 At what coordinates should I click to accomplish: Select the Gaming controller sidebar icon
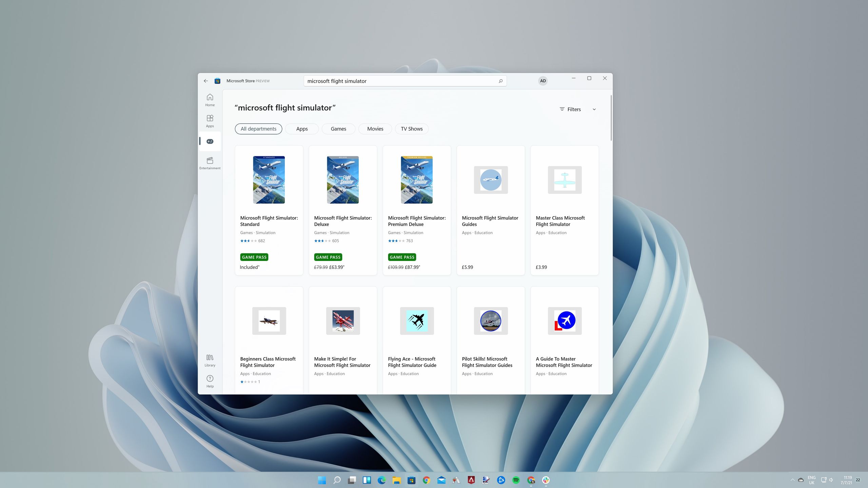pos(210,141)
